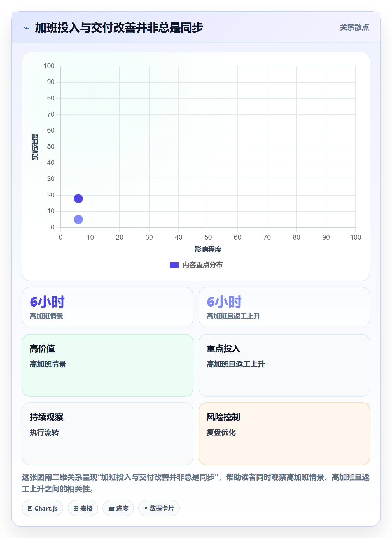Toggle the 内容重点分布 legend color box

[x=174, y=265]
